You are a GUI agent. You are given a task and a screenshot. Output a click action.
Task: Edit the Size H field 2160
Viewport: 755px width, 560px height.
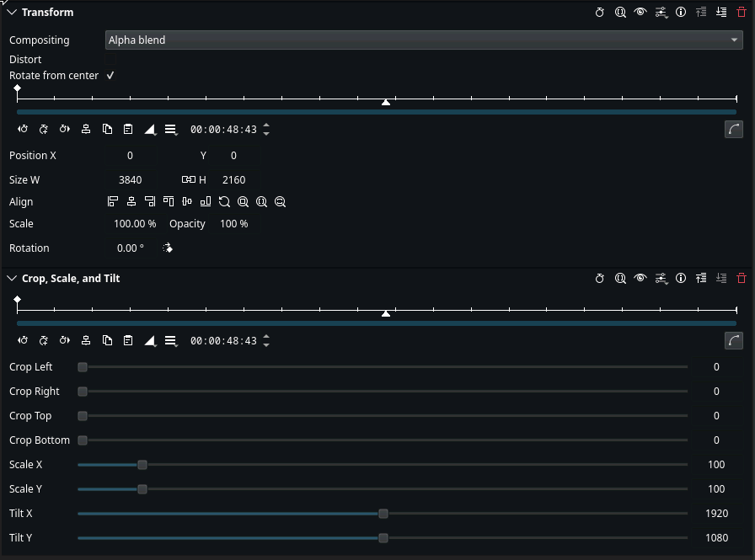(x=234, y=180)
